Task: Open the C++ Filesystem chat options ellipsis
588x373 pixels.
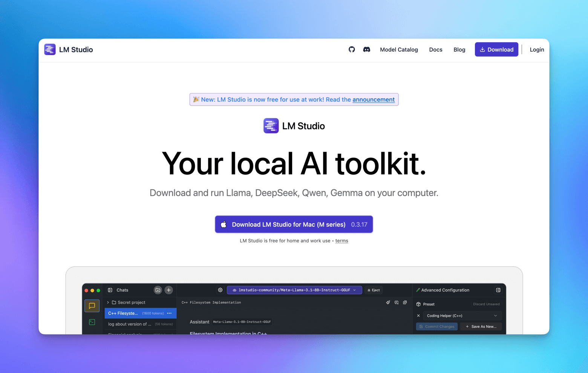Action: click(x=169, y=313)
